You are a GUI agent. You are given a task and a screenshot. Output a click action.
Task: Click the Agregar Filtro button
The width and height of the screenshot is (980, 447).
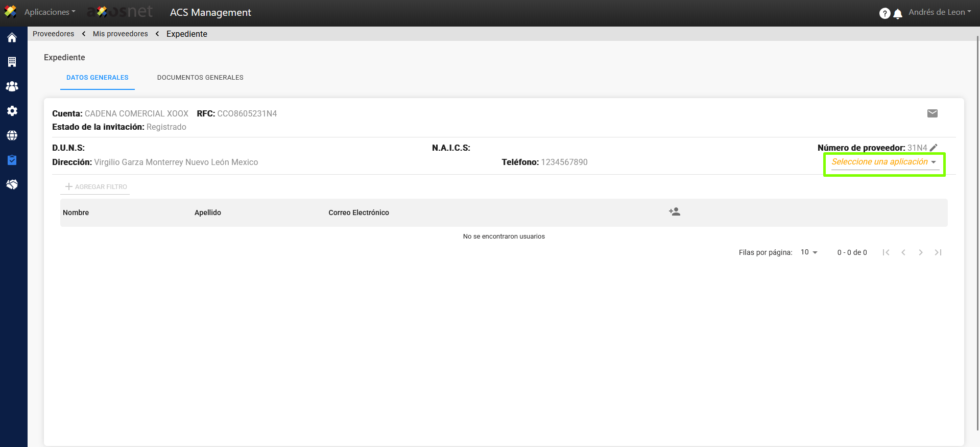point(96,187)
